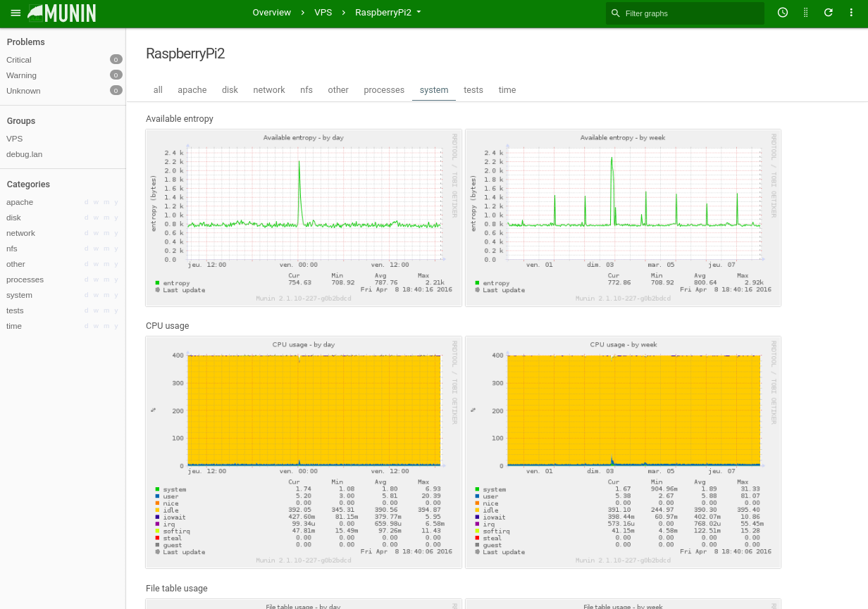Click the 'CPU usage' section heading
This screenshot has height=609, width=868.
point(168,326)
